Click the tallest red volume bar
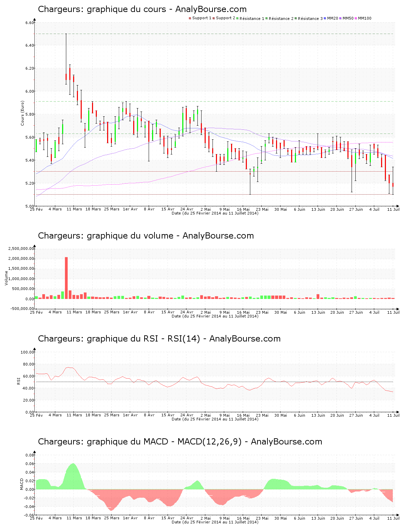This screenshot has height=532, width=412. [66, 278]
